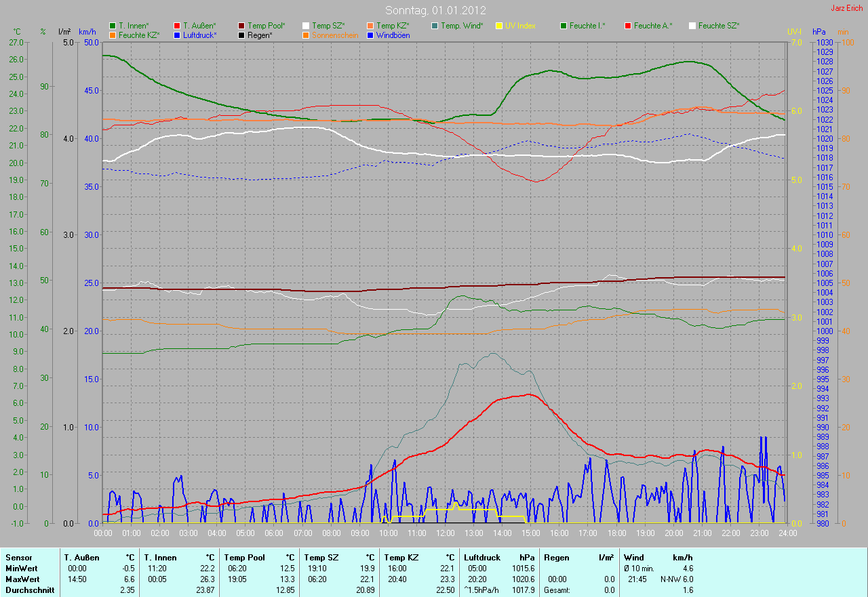Select the Feuchte SZ legend label
The width and height of the screenshot is (868, 597).
(x=719, y=26)
